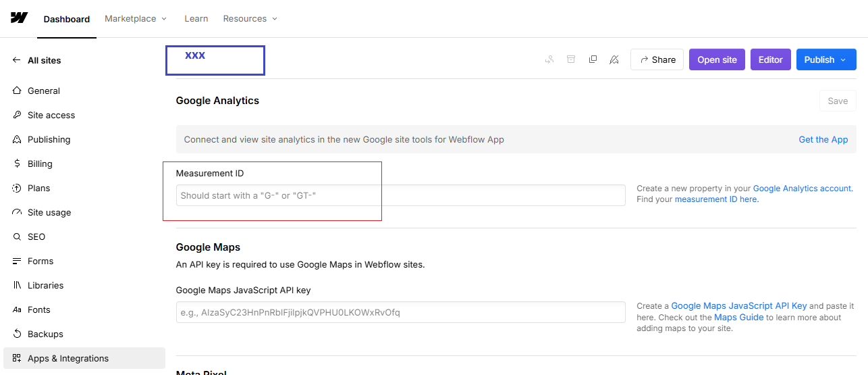Click the Get the App link
This screenshot has width=868, height=375.
click(x=823, y=139)
